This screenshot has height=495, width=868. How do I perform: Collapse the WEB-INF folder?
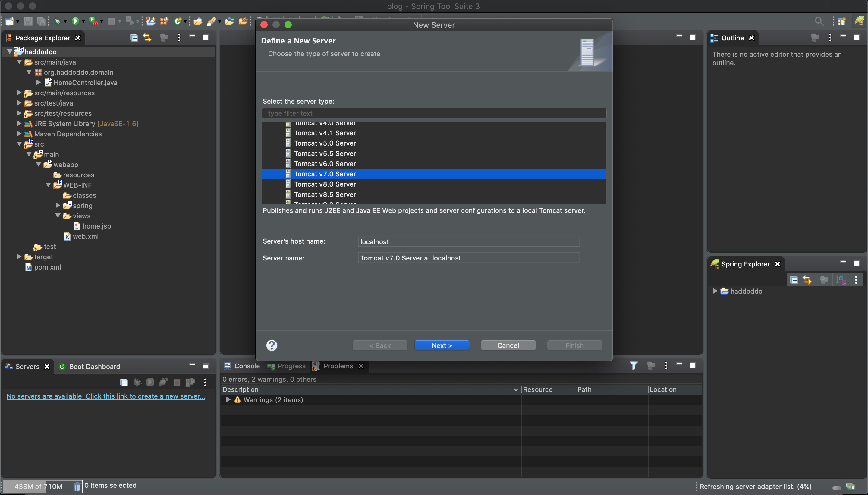tap(48, 185)
